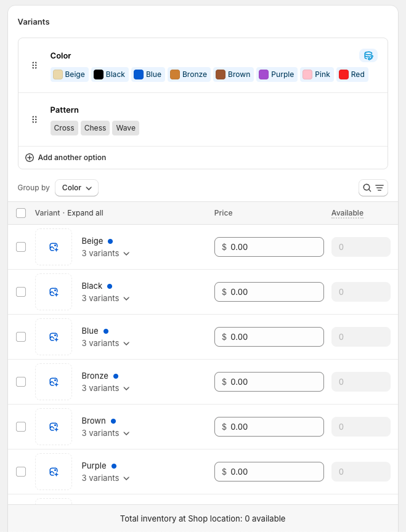The image size is (406, 532).
Task: Click the Beige price input field
Action: coord(269,246)
